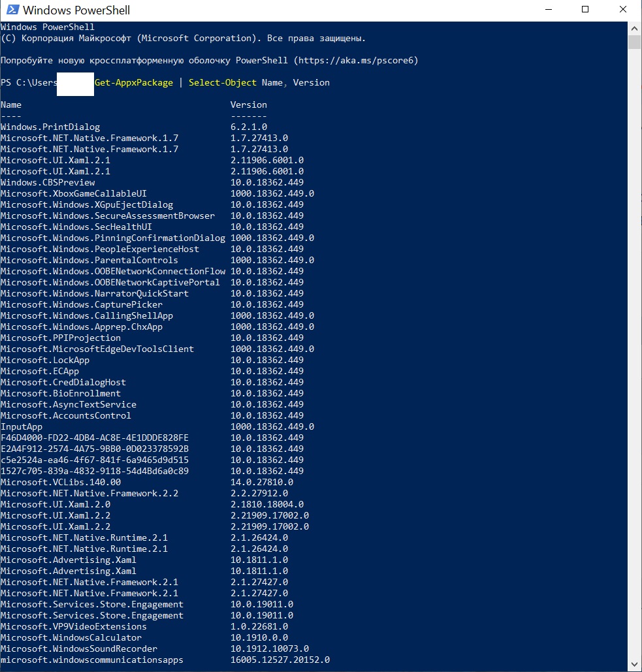Click the Get-AppxPackage command text
Viewport: 642px width, 672px height.
[134, 83]
